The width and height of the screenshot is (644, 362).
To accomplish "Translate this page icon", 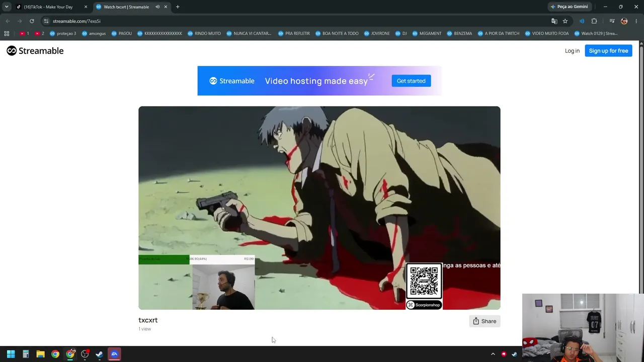I will click(x=554, y=21).
